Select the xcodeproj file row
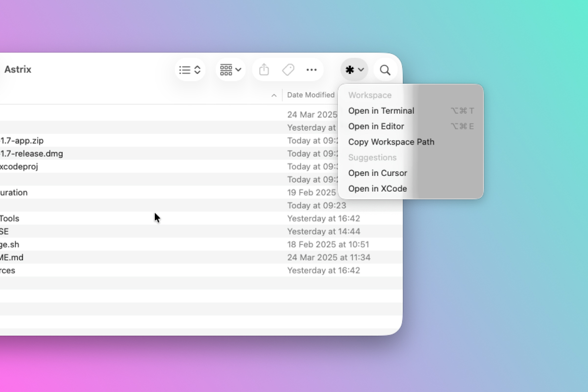Screen dimensions: 588x392 point(19,167)
